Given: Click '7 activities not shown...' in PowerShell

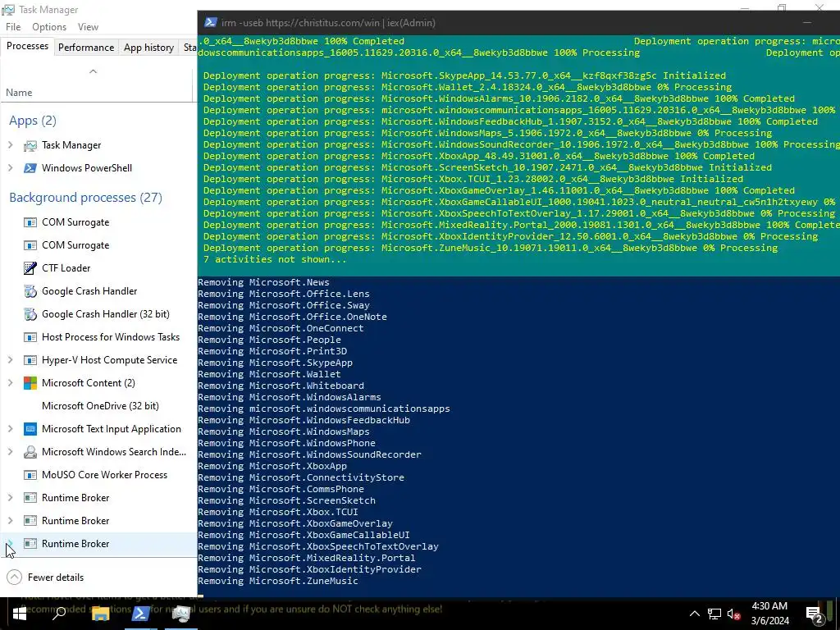Looking at the screenshot, I should pyautogui.click(x=275, y=259).
